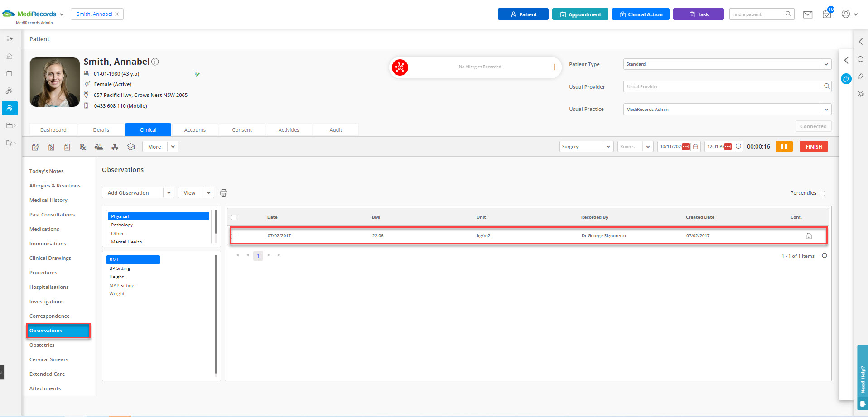Click the blue tag icon on right panel

846,79
